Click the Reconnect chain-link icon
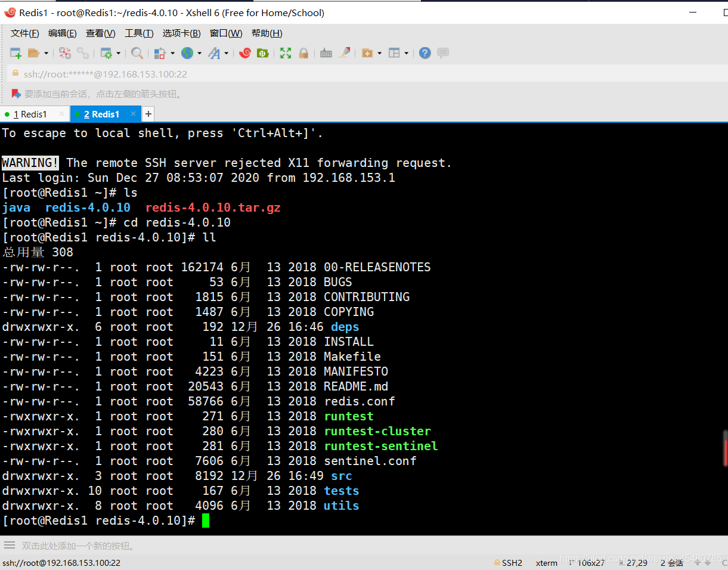 point(83,53)
